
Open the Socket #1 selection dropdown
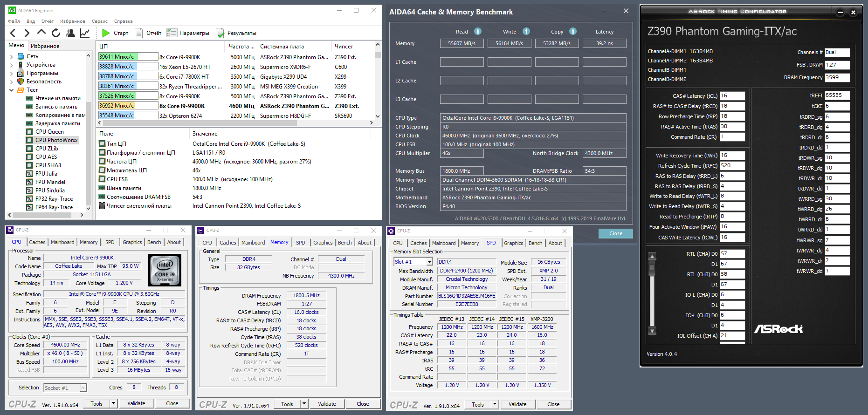coord(83,388)
